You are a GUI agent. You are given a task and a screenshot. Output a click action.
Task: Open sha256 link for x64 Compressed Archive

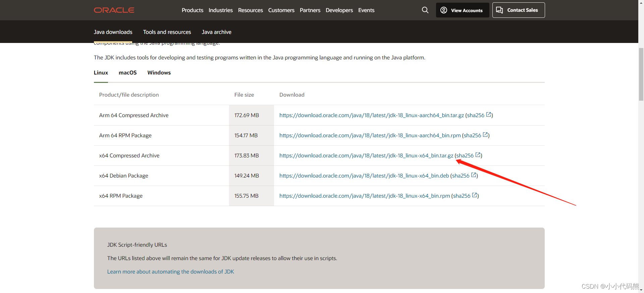click(465, 155)
